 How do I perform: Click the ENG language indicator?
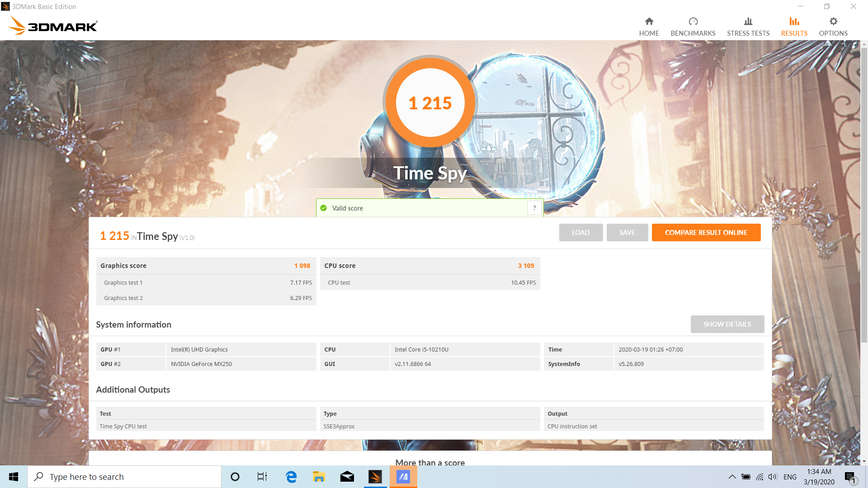(790, 477)
